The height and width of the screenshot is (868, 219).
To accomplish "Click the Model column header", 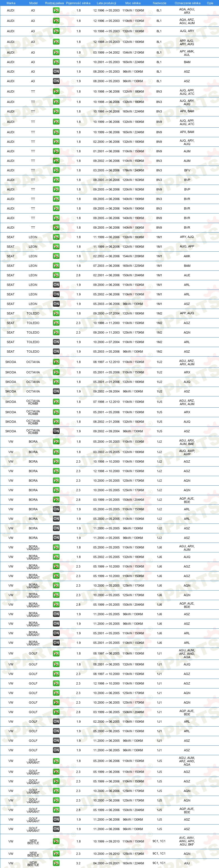I will [x=33, y=3].
